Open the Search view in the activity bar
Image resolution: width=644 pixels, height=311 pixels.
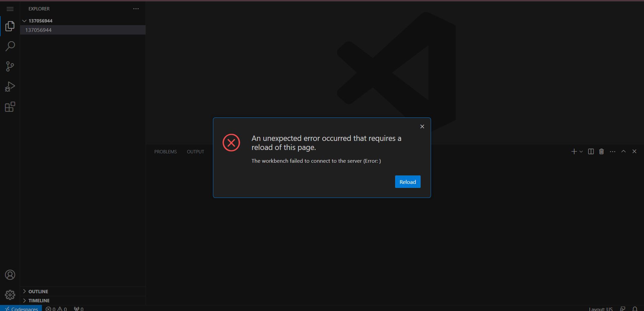coord(10,46)
